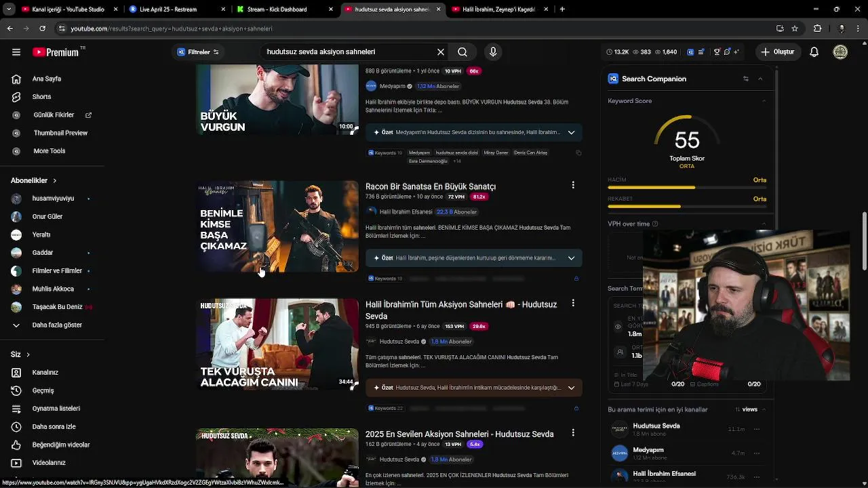Viewport: 868px width, 488px height.
Task: Click the magnifier search button
Action: pos(462,52)
